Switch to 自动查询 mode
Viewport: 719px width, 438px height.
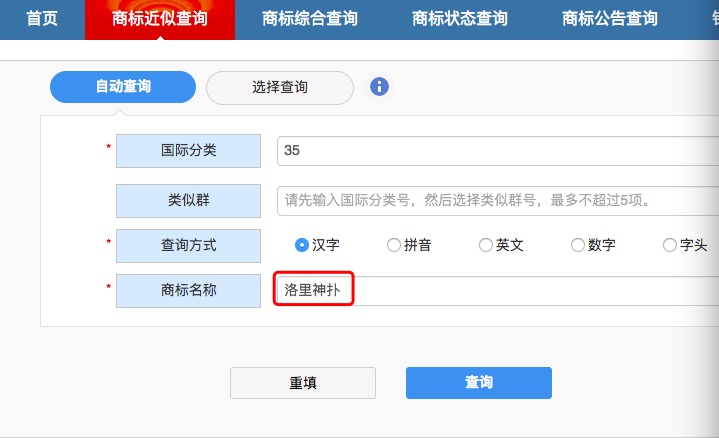point(123,87)
